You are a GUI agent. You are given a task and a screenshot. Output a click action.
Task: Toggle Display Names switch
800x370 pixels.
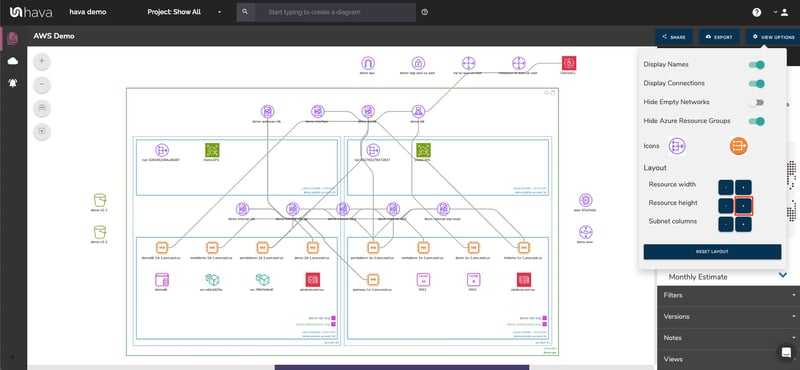tap(757, 65)
